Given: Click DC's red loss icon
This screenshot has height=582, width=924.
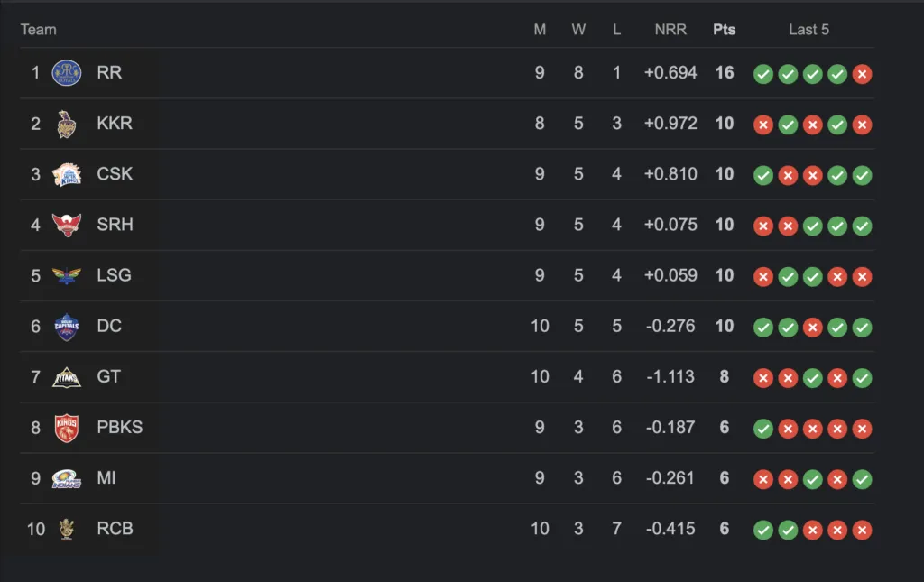Looking at the screenshot, I should tap(813, 328).
